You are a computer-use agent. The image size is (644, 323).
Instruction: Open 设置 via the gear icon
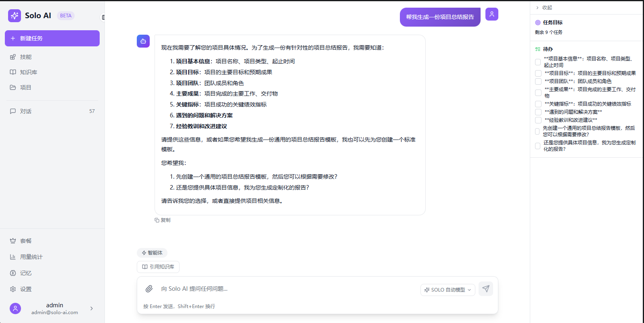[x=13, y=289]
